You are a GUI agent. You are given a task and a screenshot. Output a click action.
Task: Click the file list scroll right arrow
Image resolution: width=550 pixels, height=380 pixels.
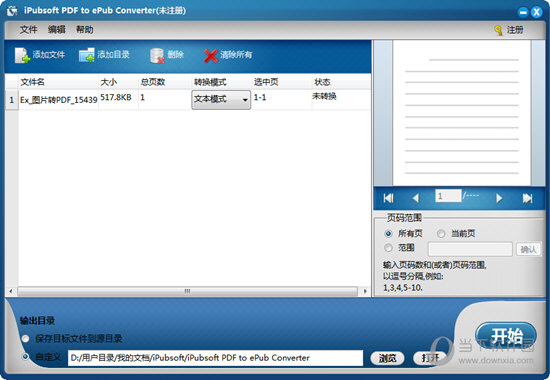coord(365,291)
